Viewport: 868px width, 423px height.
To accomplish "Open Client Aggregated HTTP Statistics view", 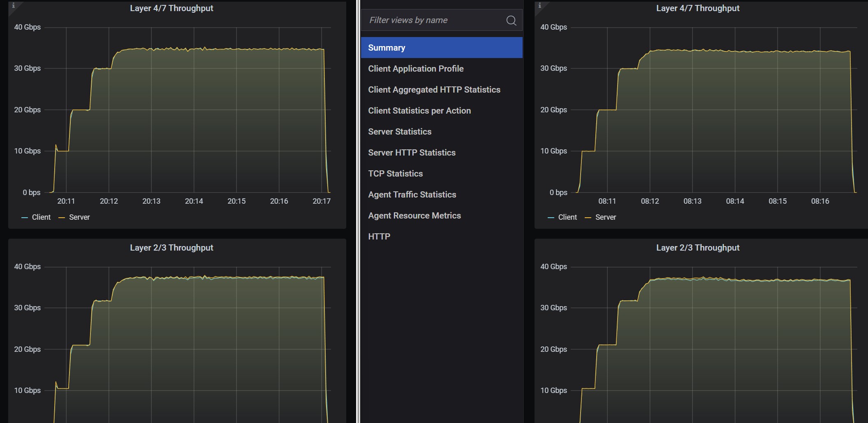I will point(434,90).
